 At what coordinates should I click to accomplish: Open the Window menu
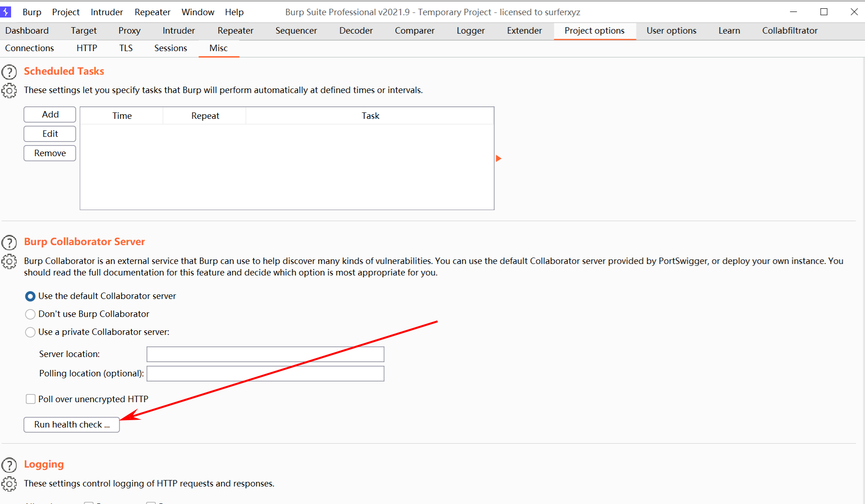tap(198, 12)
